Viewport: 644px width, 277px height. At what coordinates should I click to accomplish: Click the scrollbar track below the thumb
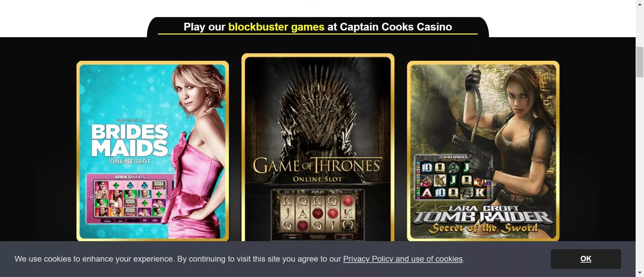coord(640,167)
